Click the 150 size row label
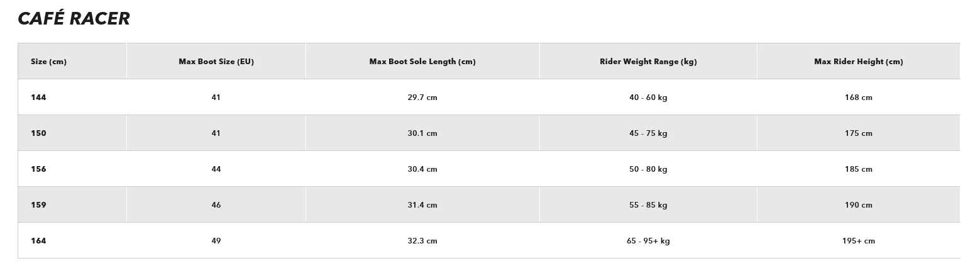The width and height of the screenshot is (980, 268). coord(38,133)
